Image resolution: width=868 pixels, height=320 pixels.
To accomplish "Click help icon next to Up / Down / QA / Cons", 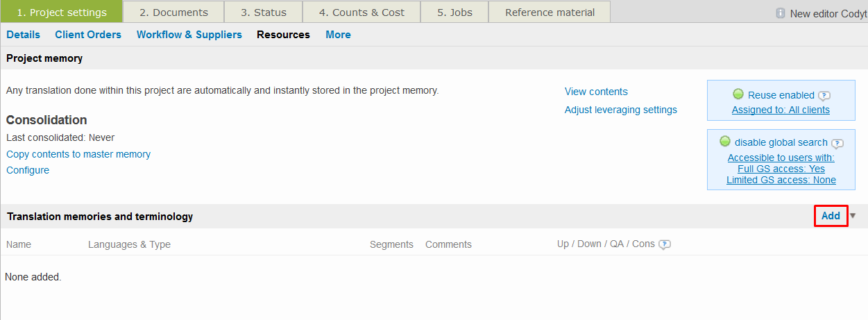I will 665,244.
